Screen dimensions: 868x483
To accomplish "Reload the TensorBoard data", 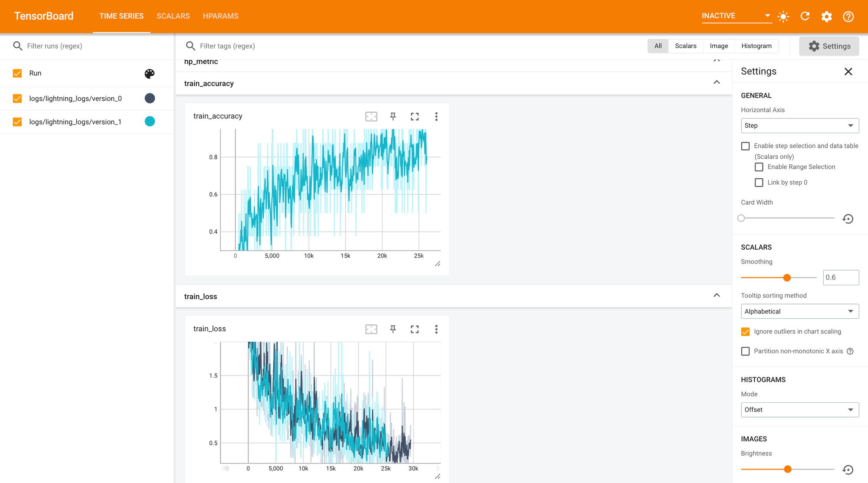I will (805, 16).
